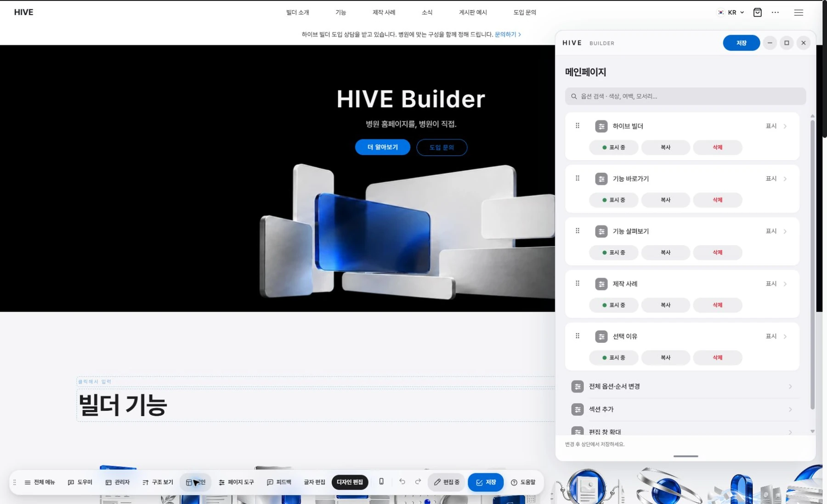Toggle the 편집 중 editing mode button
Image resolution: width=827 pixels, height=504 pixels.
click(447, 482)
